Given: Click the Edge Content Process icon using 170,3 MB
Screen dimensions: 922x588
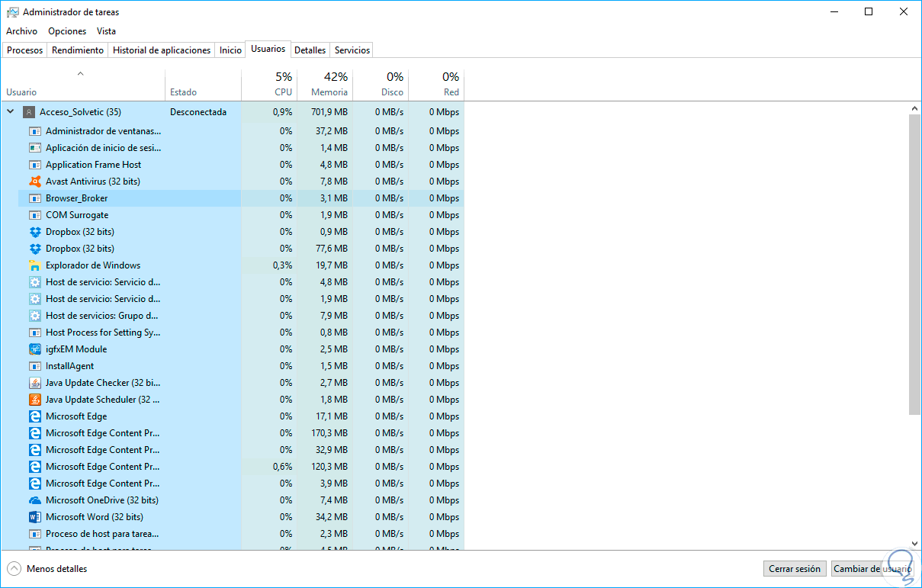Looking at the screenshot, I should click(x=34, y=433).
